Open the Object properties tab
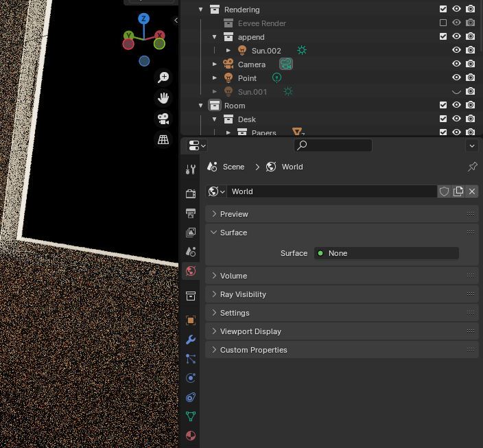This screenshot has width=483, height=448. pyautogui.click(x=191, y=320)
